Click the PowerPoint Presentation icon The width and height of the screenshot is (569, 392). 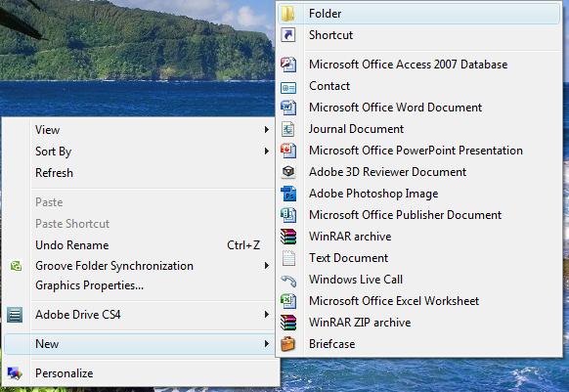pos(288,151)
